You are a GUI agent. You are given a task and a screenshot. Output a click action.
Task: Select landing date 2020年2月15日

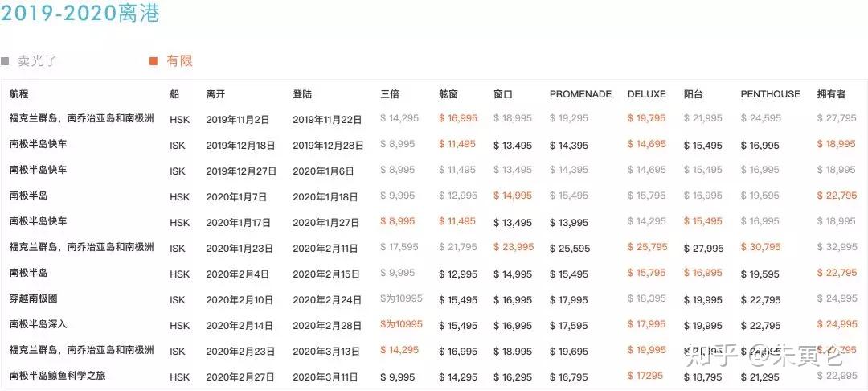pyautogui.click(x=326, y=274)
